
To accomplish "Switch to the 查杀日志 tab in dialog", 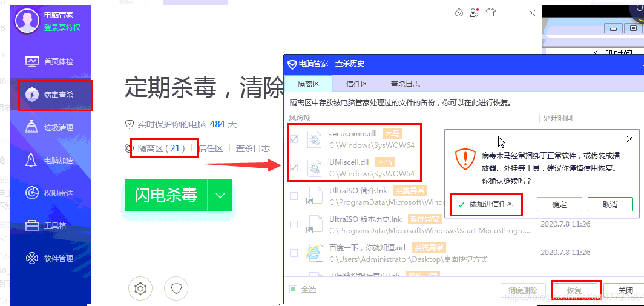I will (x=405, y=84).
